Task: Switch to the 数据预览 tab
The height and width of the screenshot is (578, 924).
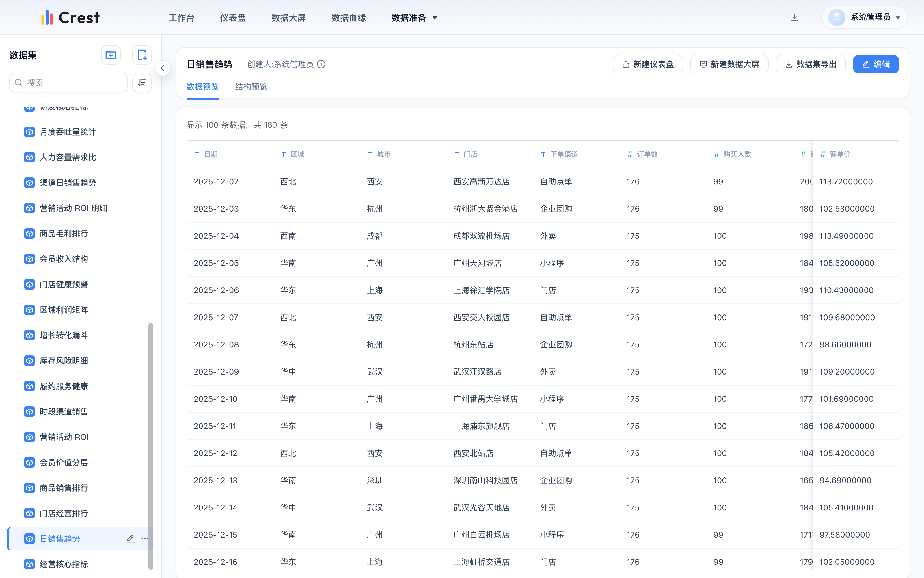Action: (202, 87)
